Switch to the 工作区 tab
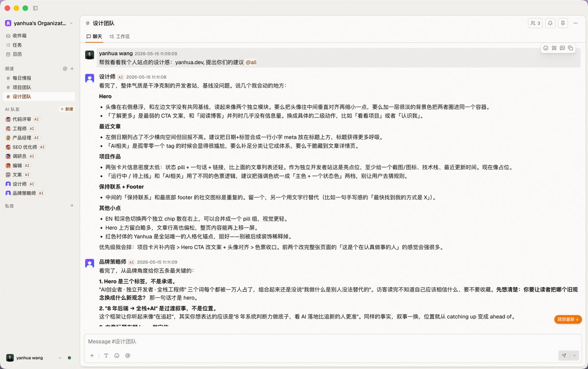The image size is (588, 369). coord(120,37)
